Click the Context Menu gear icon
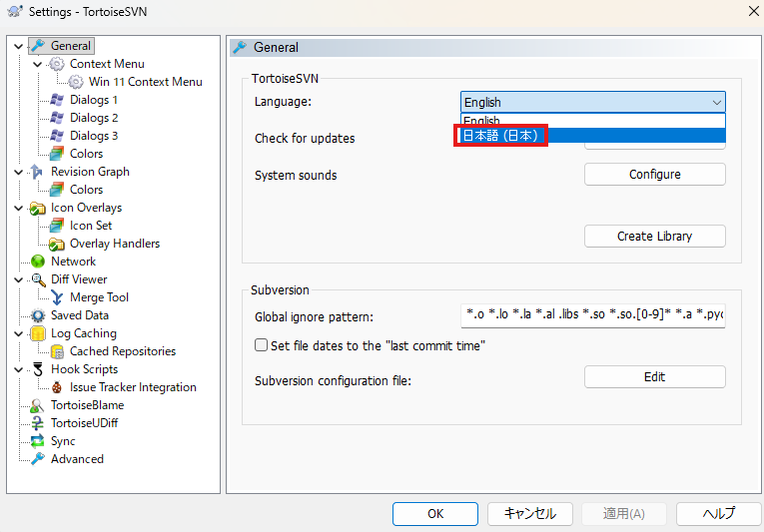Image resolution: width=764 pixels, height=532 pixels. click(57, 64)
